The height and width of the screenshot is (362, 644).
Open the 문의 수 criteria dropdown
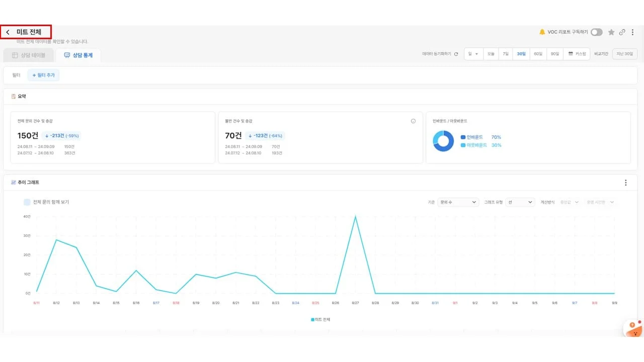[x=458, y=202]
